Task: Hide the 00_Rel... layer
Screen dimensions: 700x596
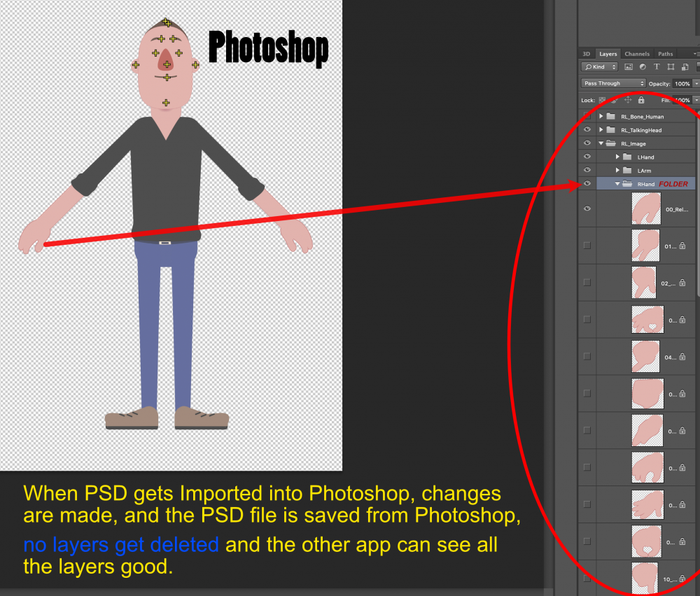Action: click(587, 208)
